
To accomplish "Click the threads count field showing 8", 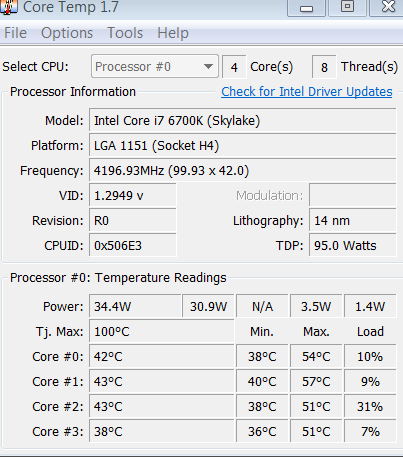I will [x=324, y=67].
